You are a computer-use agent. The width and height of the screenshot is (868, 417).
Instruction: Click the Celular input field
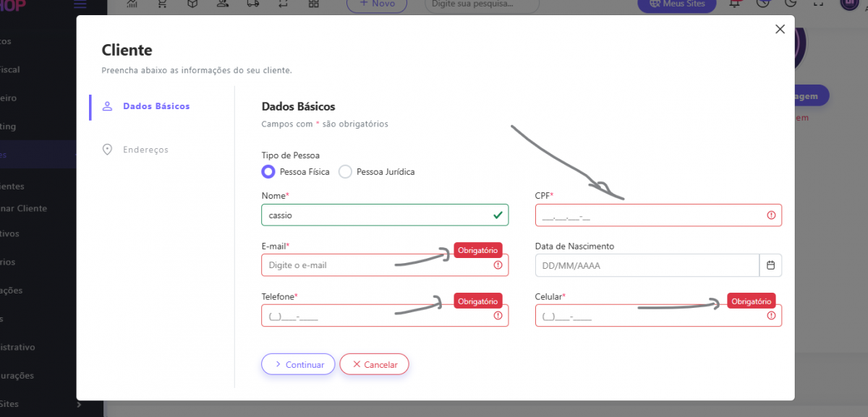(x=647, y=316)
